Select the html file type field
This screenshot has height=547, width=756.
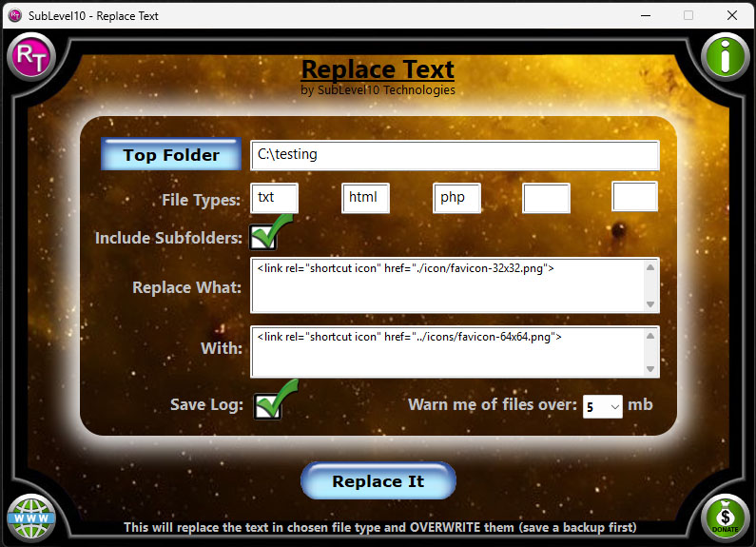(365, 198)
